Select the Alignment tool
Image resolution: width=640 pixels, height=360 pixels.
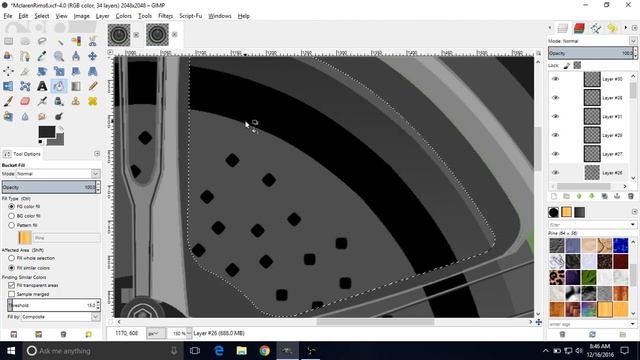tap(8, 71)
